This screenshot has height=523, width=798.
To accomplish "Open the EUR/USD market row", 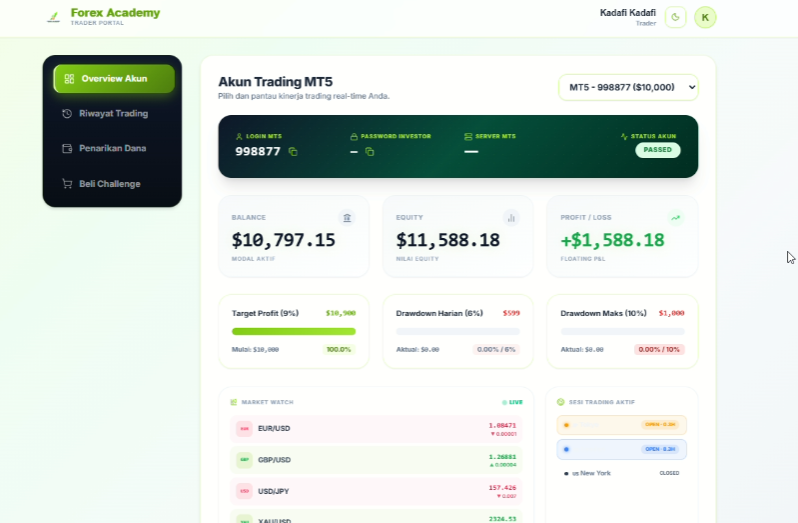I will pos(376,429).
